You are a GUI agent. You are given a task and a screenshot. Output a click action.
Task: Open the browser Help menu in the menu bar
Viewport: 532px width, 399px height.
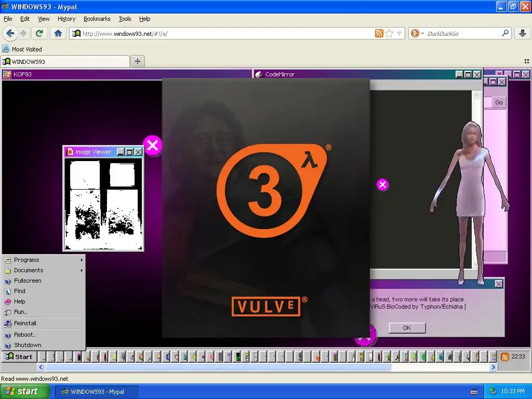pyautogui.click(x=145, y=19)
